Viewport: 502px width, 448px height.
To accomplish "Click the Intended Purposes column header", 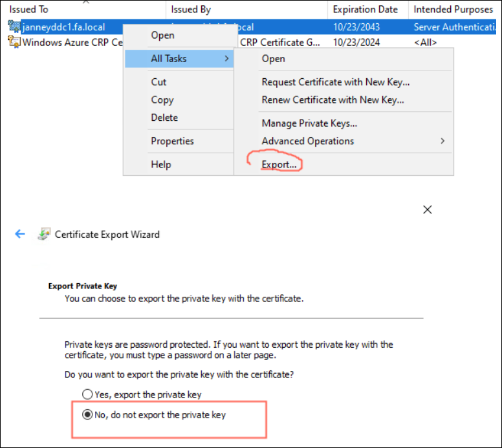I will (453, 10).
